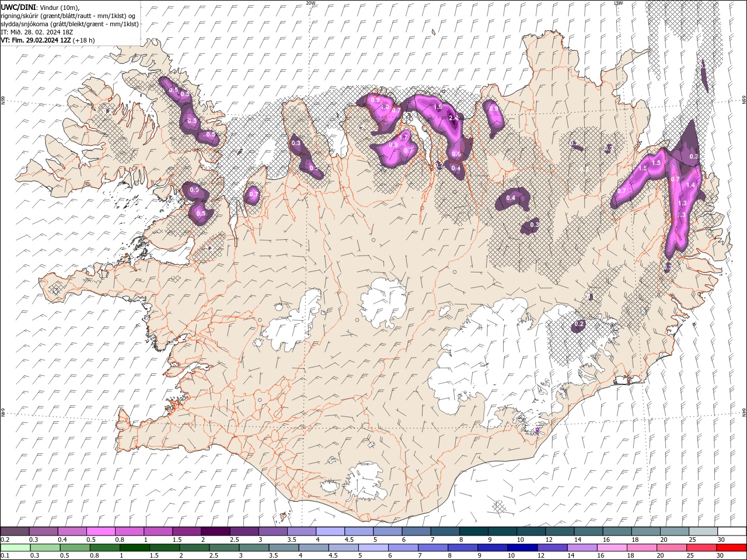Pick the crimson 25 rain legend swatch
Viewport: 747px width, 560px height.
pos(701,548)
